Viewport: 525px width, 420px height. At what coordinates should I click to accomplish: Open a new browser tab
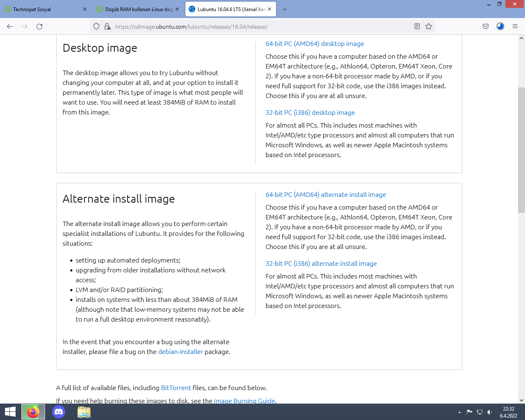pos(285,9)
